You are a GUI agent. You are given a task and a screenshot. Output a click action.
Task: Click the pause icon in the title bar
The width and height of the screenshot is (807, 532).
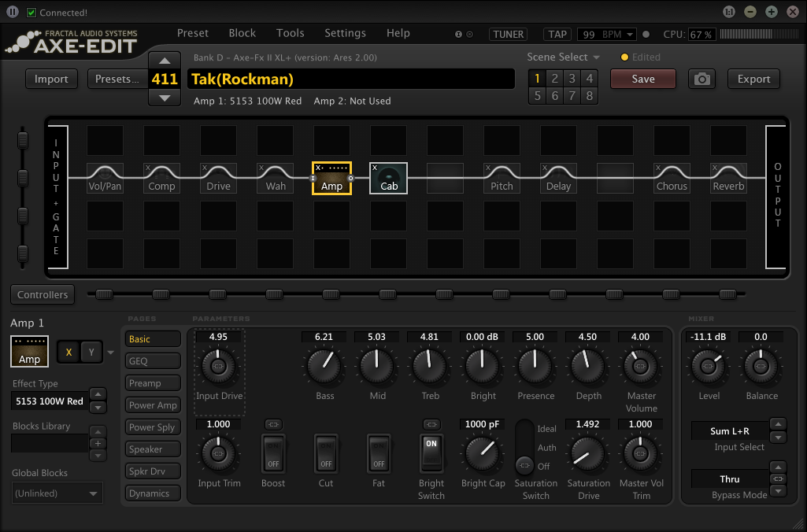tap(13, 12)
